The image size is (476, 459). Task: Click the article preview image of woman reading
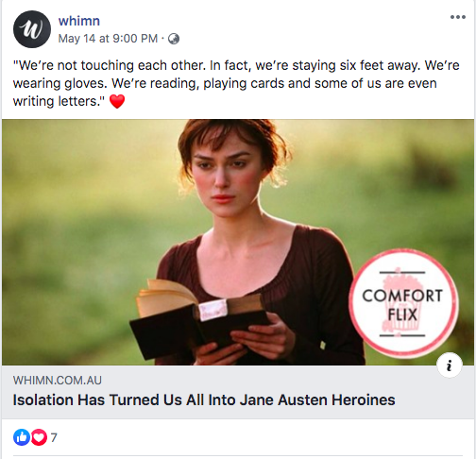[238, 242]
